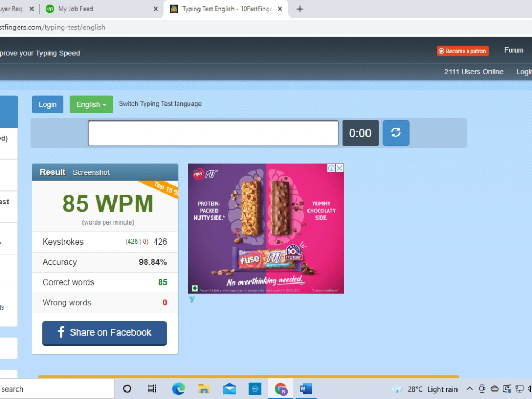Click the weather icon in the taskbar
Image resolution: width=532 pixels, height=399 pixels.
tap(397, 389)
